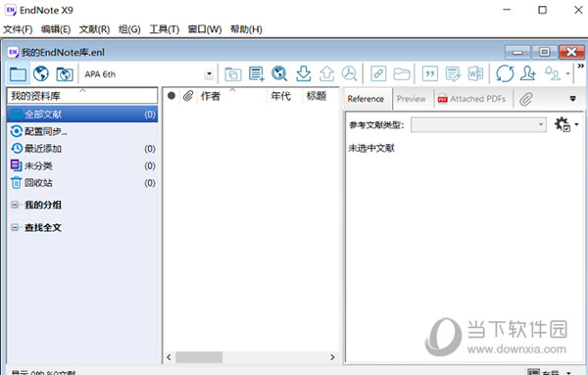This screenshot has width=588, height=375.
Task: Open the 工具(T) menu
Action: point(165,29)
